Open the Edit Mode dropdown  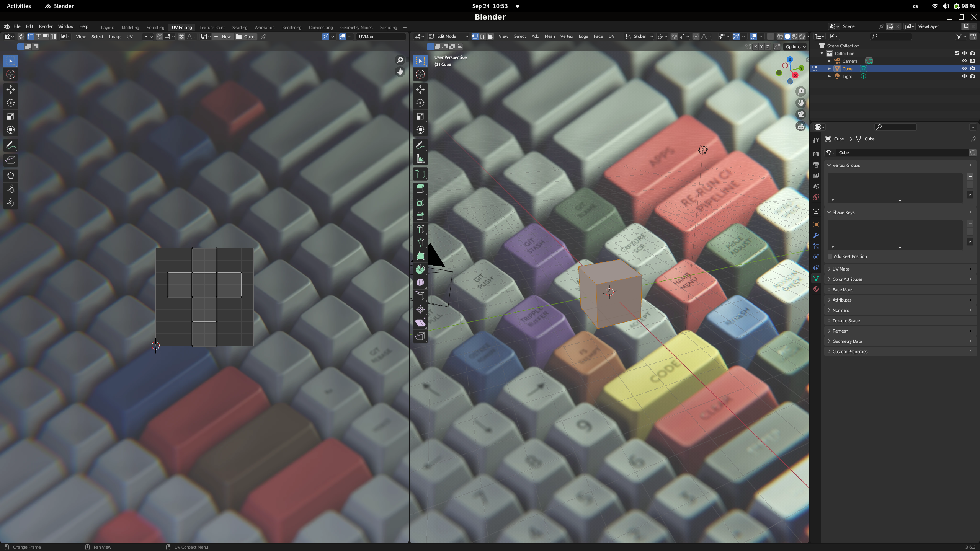click(x=449, y=36)
